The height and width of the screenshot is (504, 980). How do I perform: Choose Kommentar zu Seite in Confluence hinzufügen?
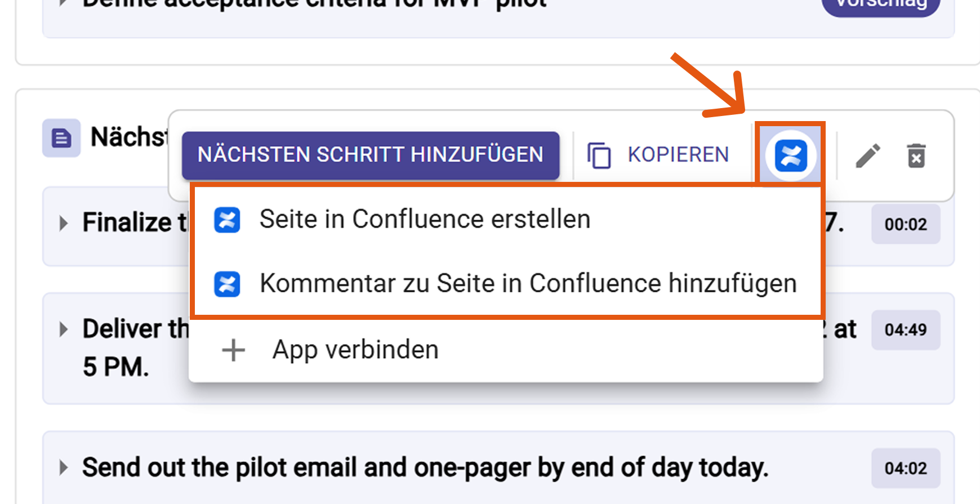(x=527, y=284)
